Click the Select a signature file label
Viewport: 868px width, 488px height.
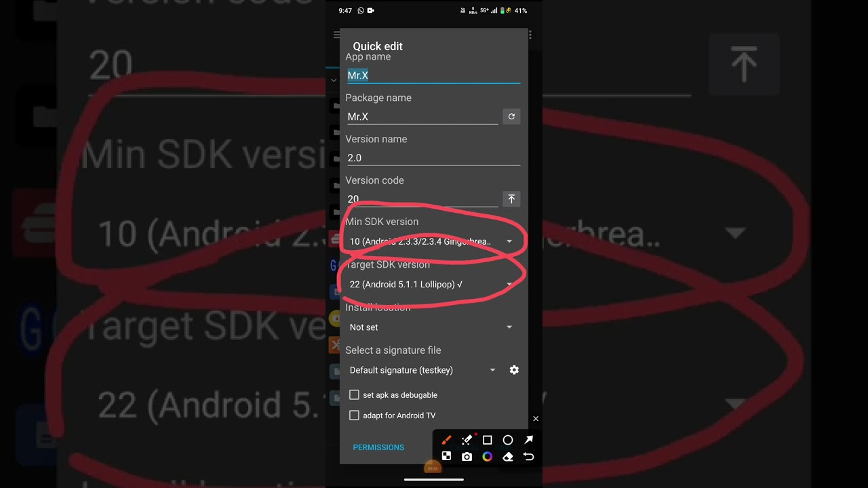pyautogui.click(x=393, y=350)
